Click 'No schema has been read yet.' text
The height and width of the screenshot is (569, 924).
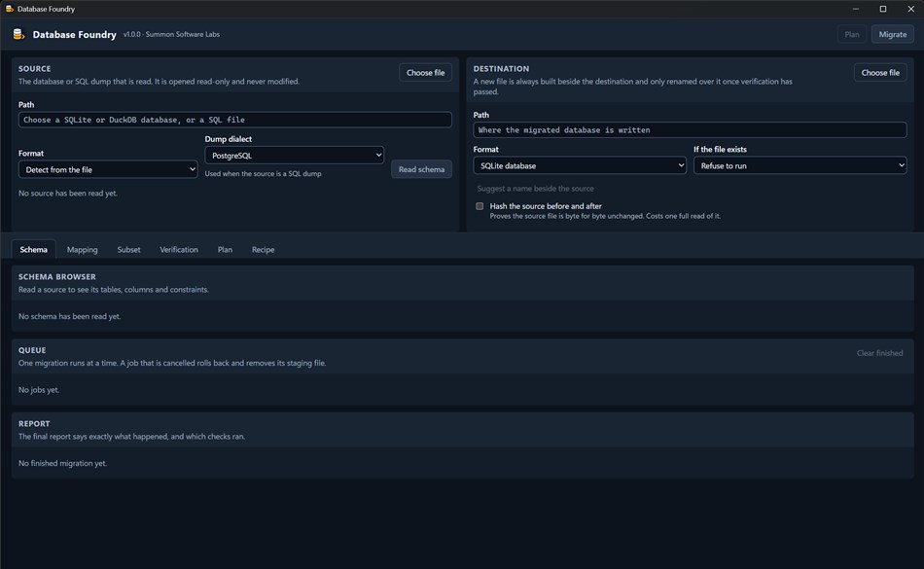tap(69, 316)
